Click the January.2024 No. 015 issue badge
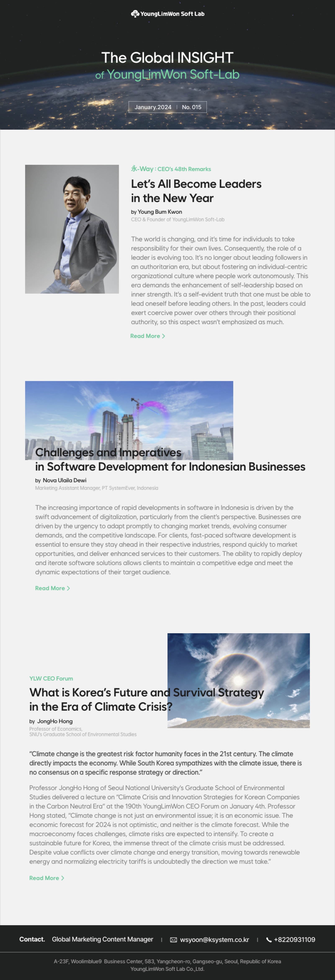The height and width of the screenshot is (980, 335). tap(167, 107)
